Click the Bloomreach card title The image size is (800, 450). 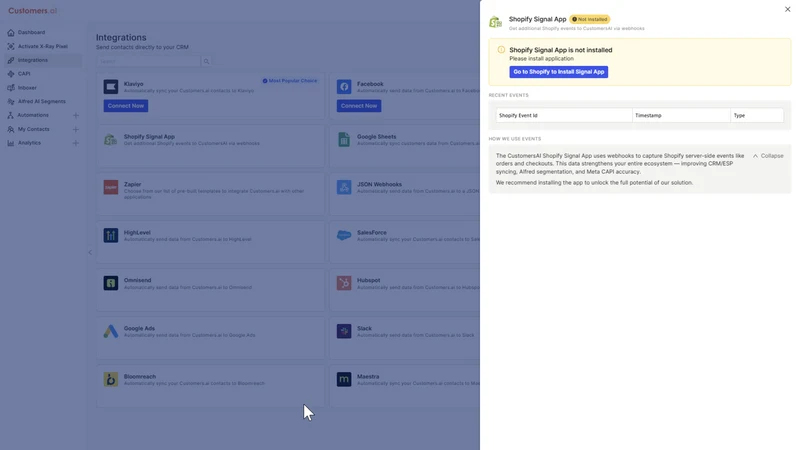coord(140,377)
